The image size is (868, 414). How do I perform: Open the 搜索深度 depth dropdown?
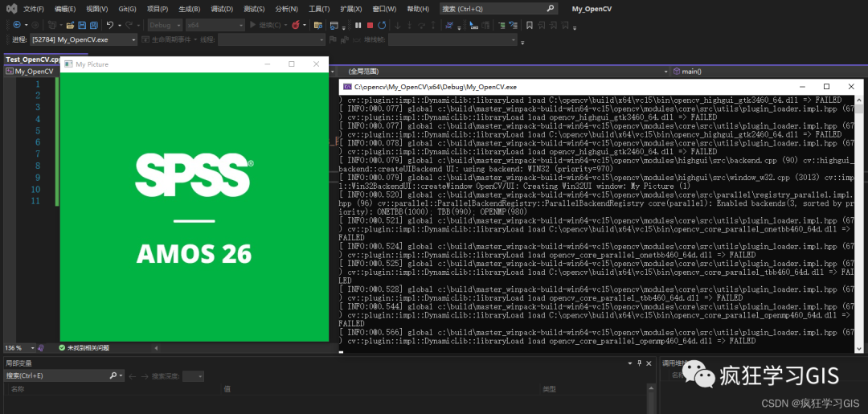click(193, 376)
